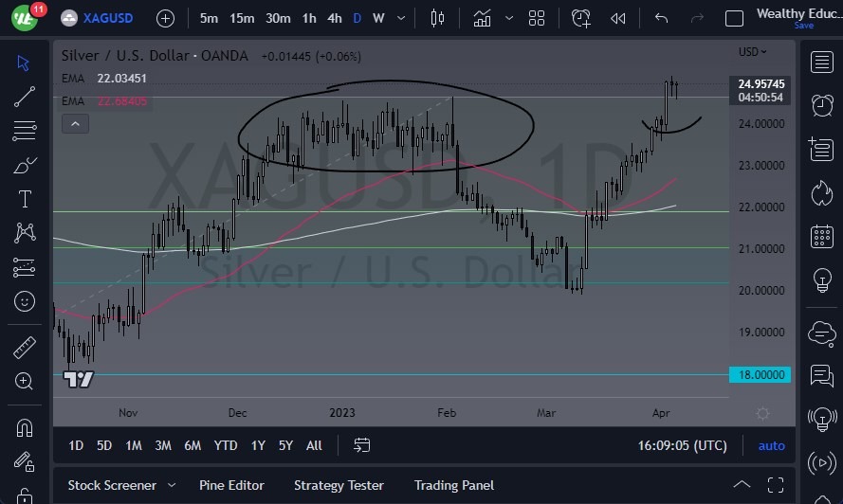Image resolution: width=843 pixels, height=504 pixels.
Task: Open the ideas lightbulb panel
Action: click(822, 279)
